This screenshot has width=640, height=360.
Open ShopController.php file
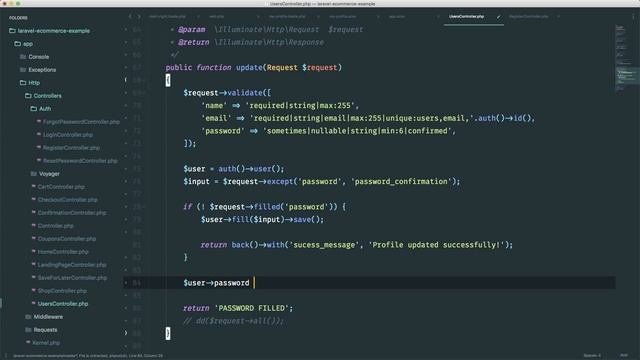point(62,291)
